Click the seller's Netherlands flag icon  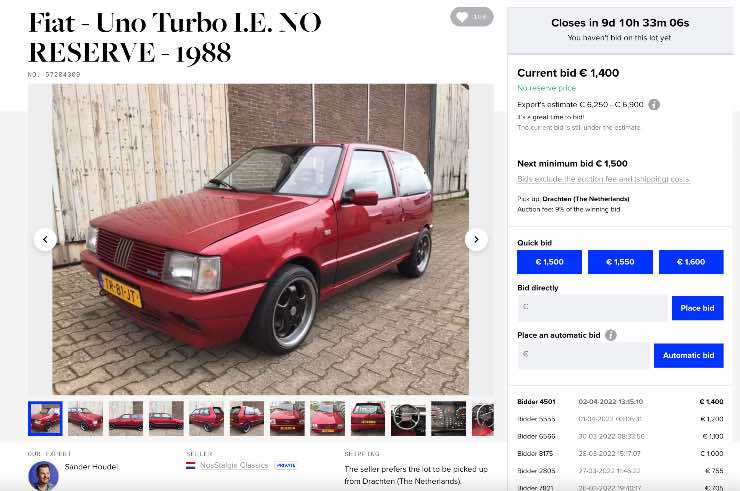coord(191,466)
